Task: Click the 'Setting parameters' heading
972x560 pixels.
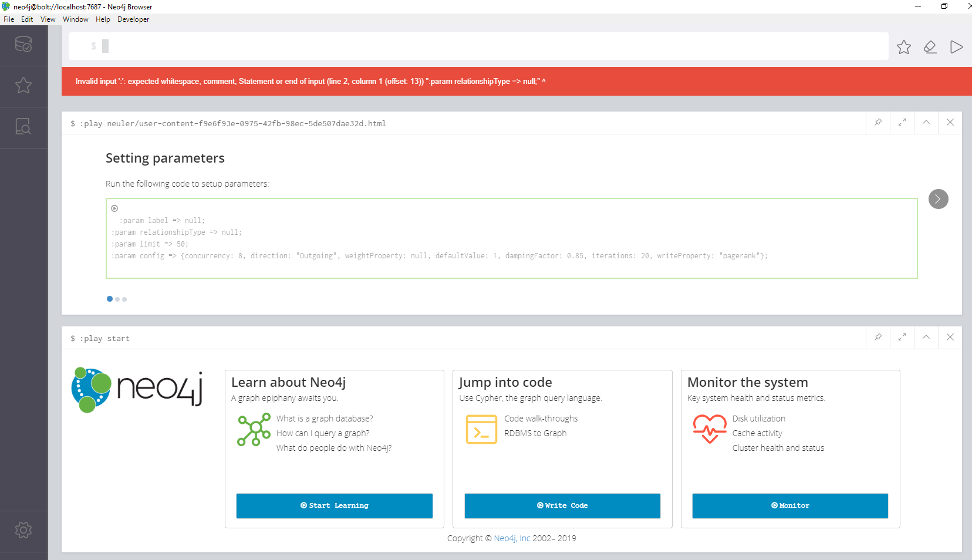Action: [x=165, y=158]
